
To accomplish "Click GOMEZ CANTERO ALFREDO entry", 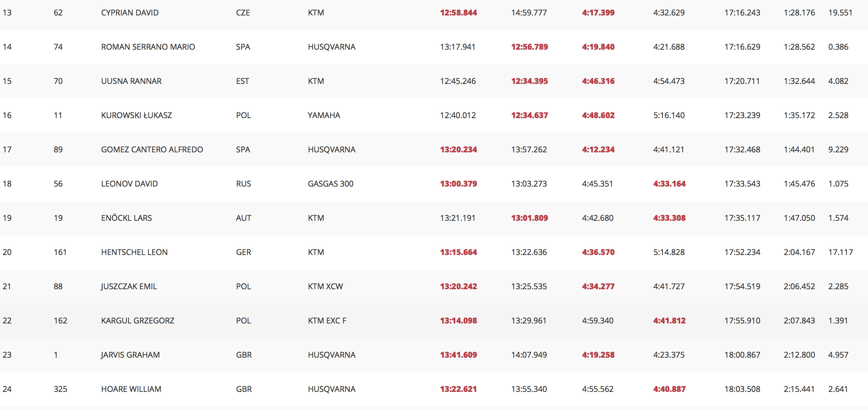I will (152, 150).
